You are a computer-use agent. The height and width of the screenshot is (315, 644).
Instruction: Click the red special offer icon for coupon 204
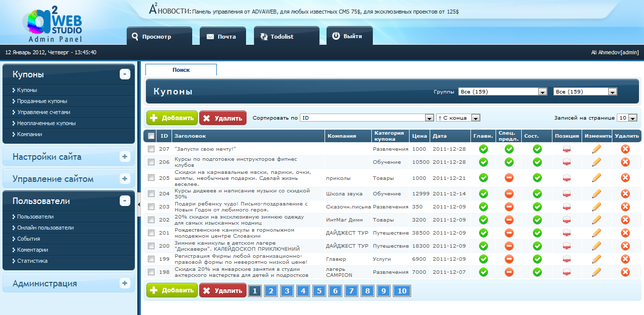tap(509, 193)
